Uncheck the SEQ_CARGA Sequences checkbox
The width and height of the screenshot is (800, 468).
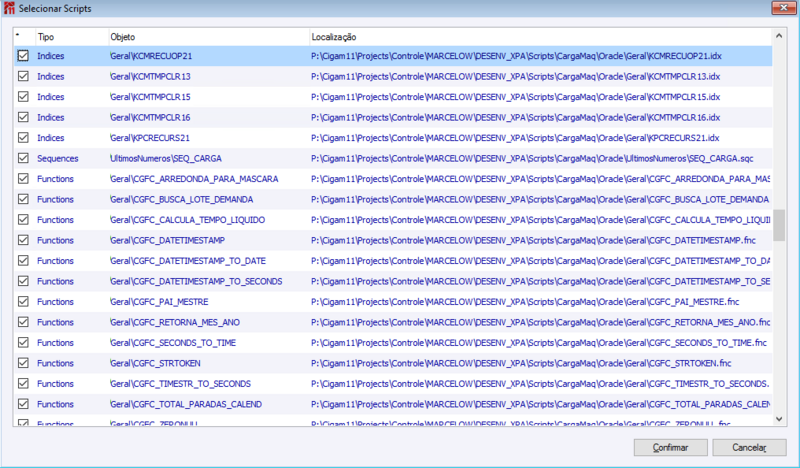click(23, 158)
